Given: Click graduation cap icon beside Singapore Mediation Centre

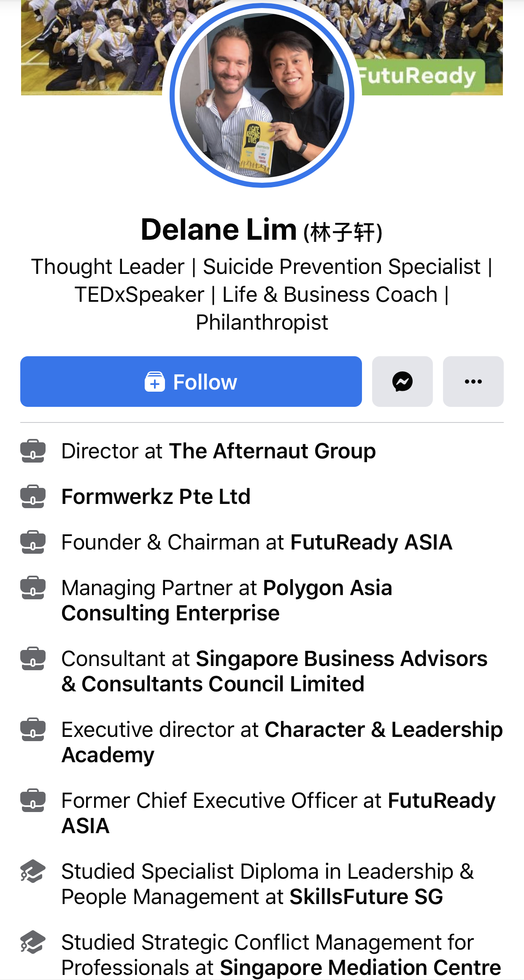Looking at the screenshot, I should point(32,942).
